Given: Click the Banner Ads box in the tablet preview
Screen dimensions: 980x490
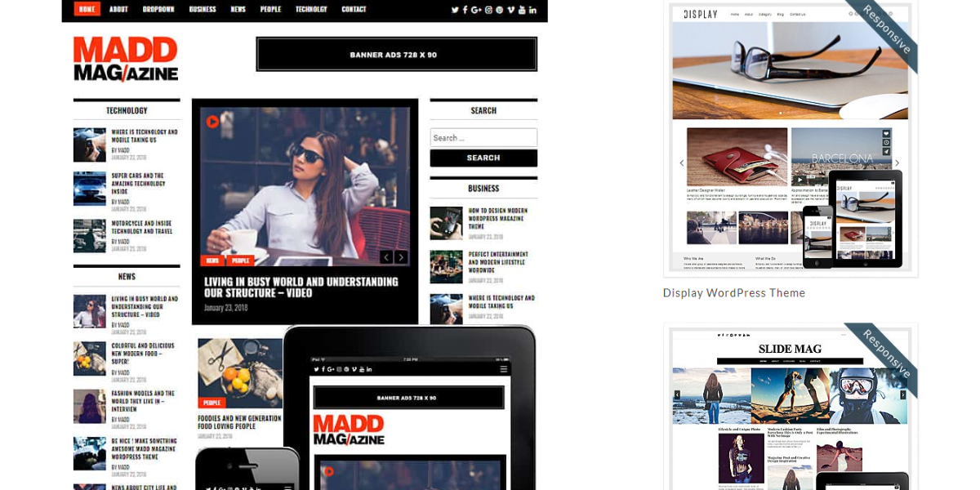Looking at the screenshot, I should (409, 398).
